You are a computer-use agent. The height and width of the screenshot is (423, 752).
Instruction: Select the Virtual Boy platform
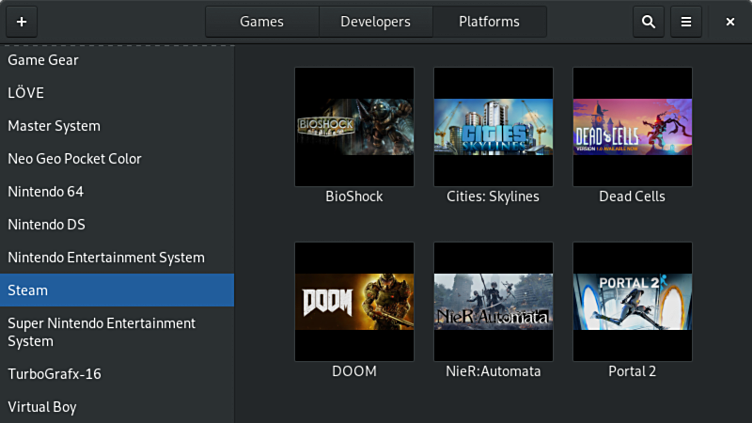click(x=42, y=407)
